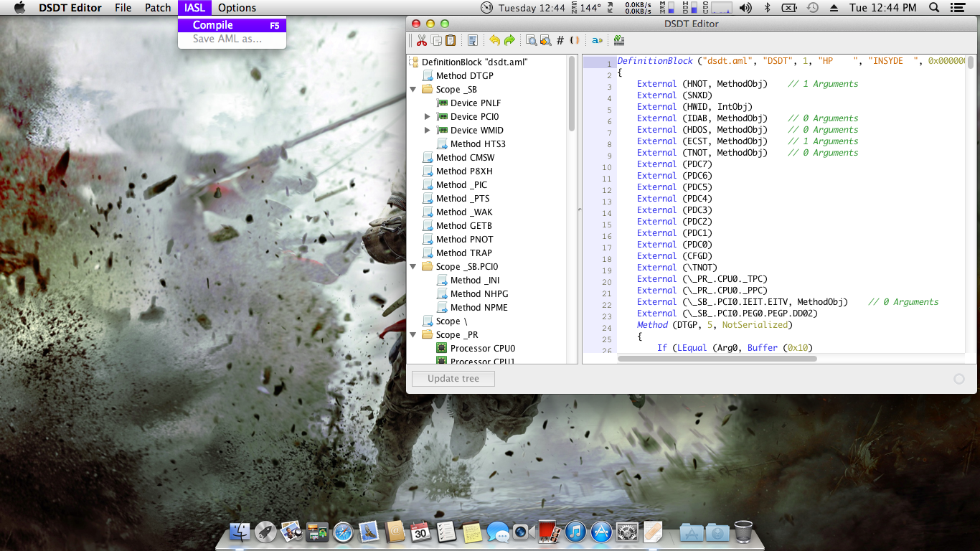Click the tree panel vertical scrollbar

(x=573, y=94)
